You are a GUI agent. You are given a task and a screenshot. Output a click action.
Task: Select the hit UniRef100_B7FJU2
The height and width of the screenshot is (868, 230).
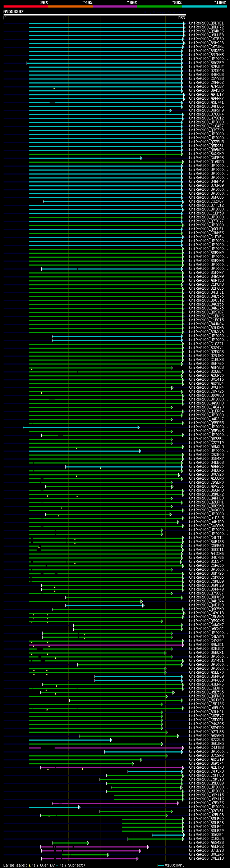coord(206,67)
